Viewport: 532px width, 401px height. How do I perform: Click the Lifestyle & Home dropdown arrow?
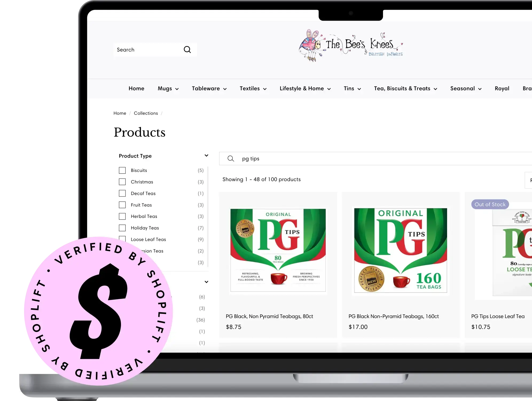(x=330, y=88)
